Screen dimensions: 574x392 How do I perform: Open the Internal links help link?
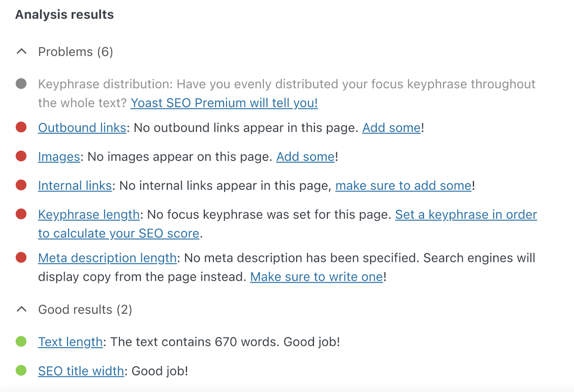coord(74,186)
